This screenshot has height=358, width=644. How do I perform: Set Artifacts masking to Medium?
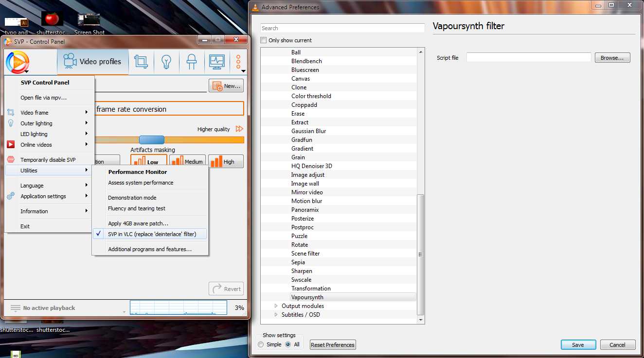pyautogui.click(x=187, y=162)
